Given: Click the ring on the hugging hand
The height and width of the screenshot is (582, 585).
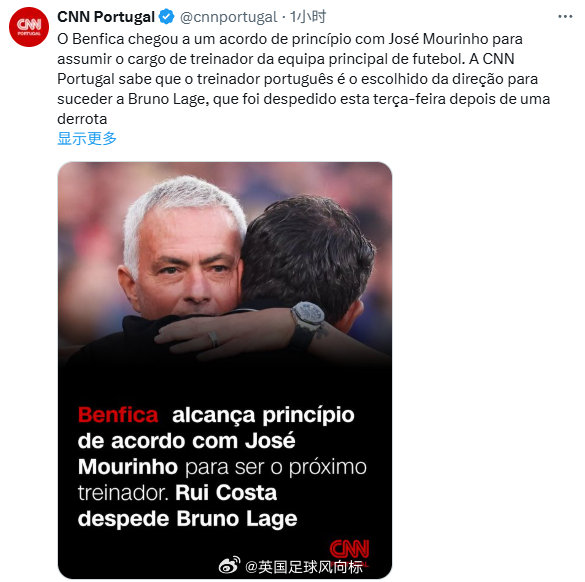Looking at the screenshot, I should pyautogui.click(x=213, y=339).
